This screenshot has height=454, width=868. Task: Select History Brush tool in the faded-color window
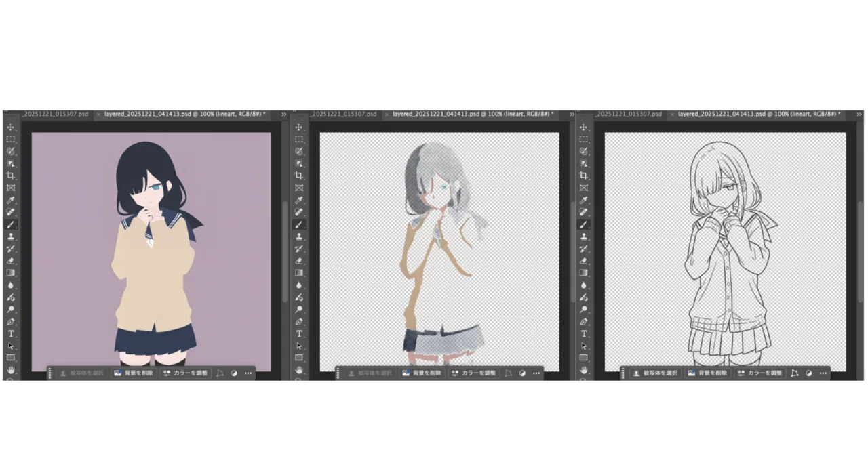point(298,249)
